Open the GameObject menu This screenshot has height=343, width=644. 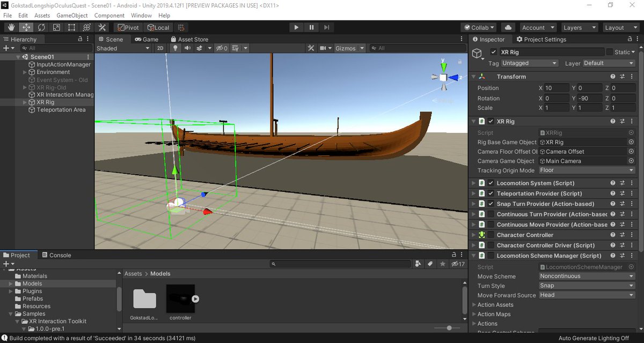point(72,16)
